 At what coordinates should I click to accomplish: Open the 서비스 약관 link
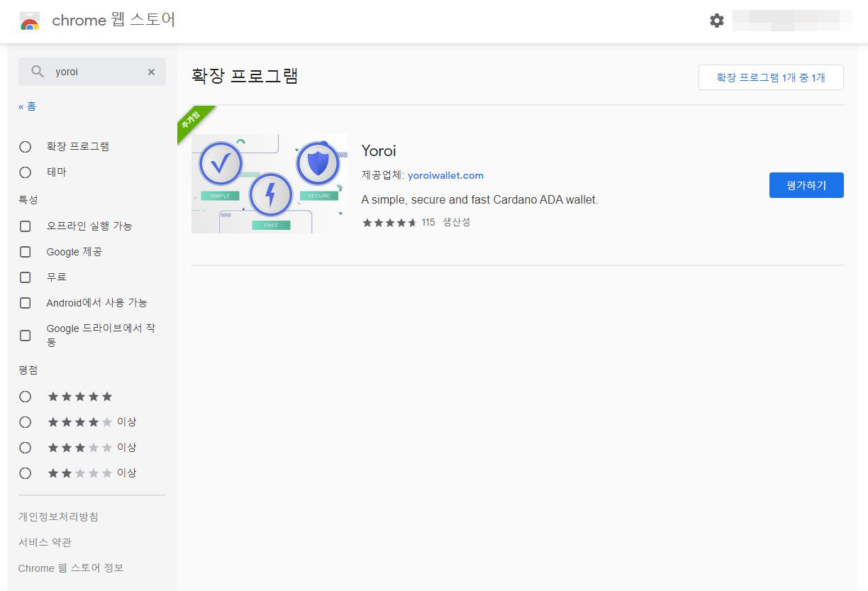pyautogui.click(x=45, y=542)
